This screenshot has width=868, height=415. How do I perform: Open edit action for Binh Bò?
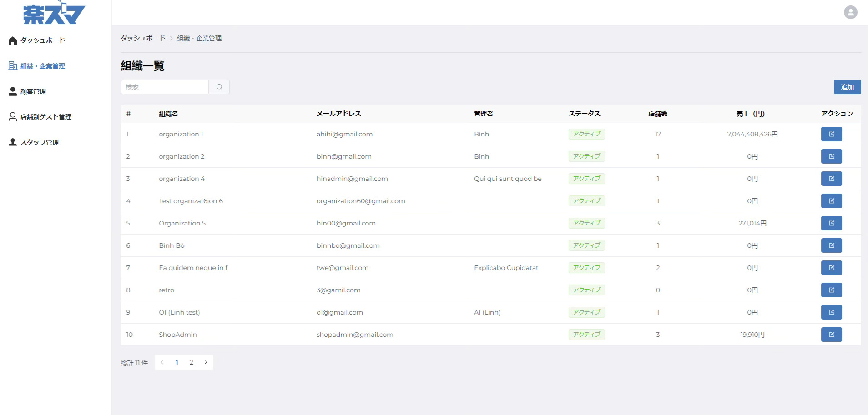(831, 245)
